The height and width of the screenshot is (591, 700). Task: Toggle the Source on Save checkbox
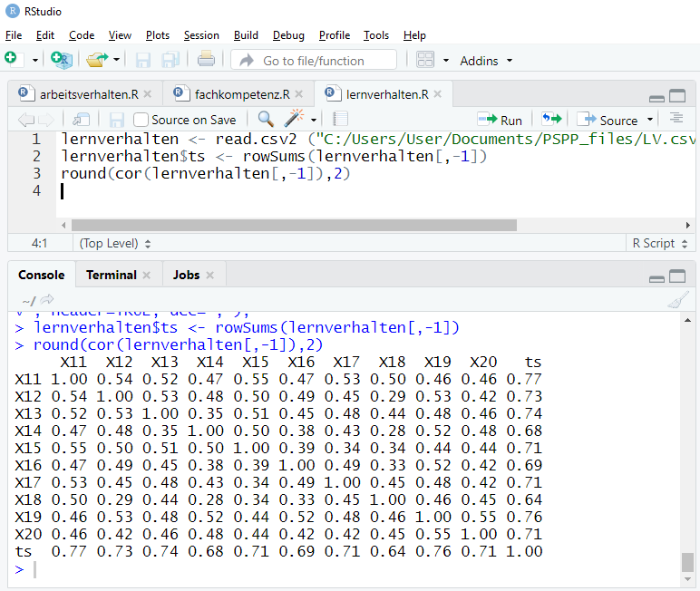[141, 120]
